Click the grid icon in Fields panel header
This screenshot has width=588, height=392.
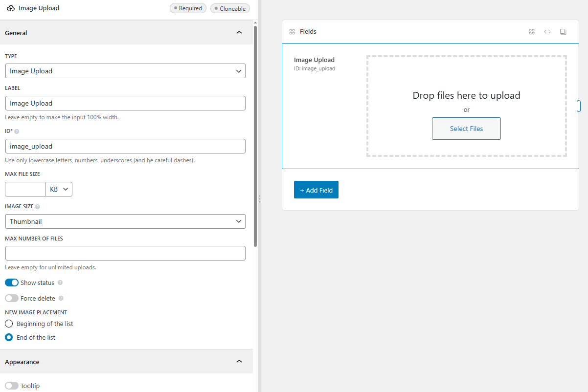(531, 31)
